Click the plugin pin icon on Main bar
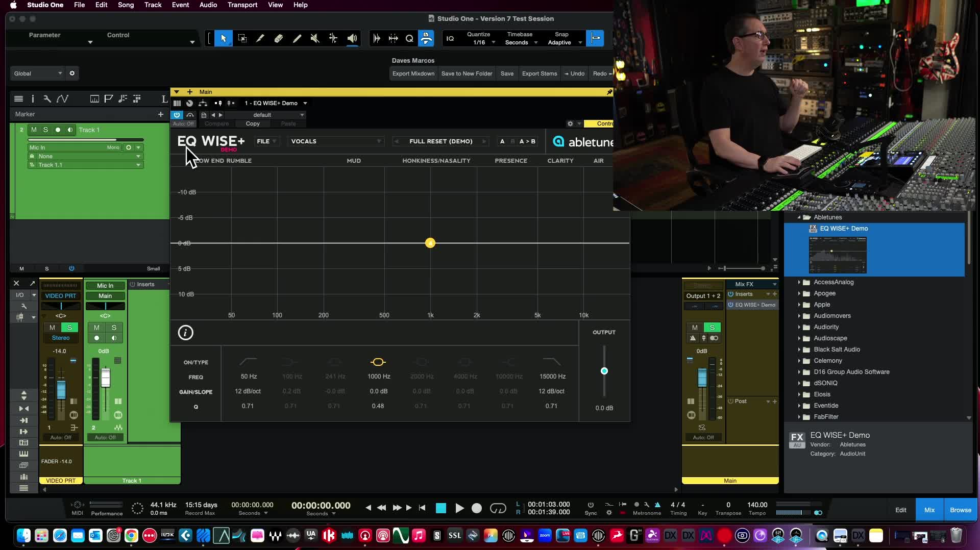This screenshot has width=980, height=550. (x=609, y=92)
